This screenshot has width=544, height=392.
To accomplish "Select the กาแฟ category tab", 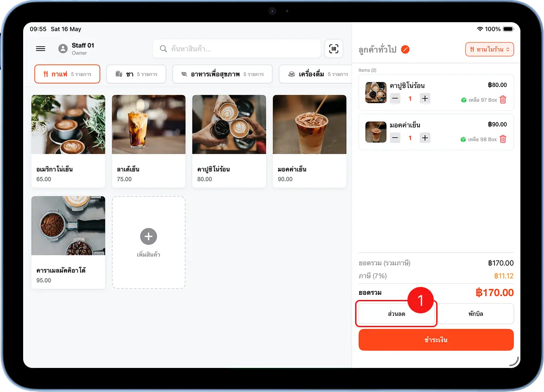I will 67,74.
